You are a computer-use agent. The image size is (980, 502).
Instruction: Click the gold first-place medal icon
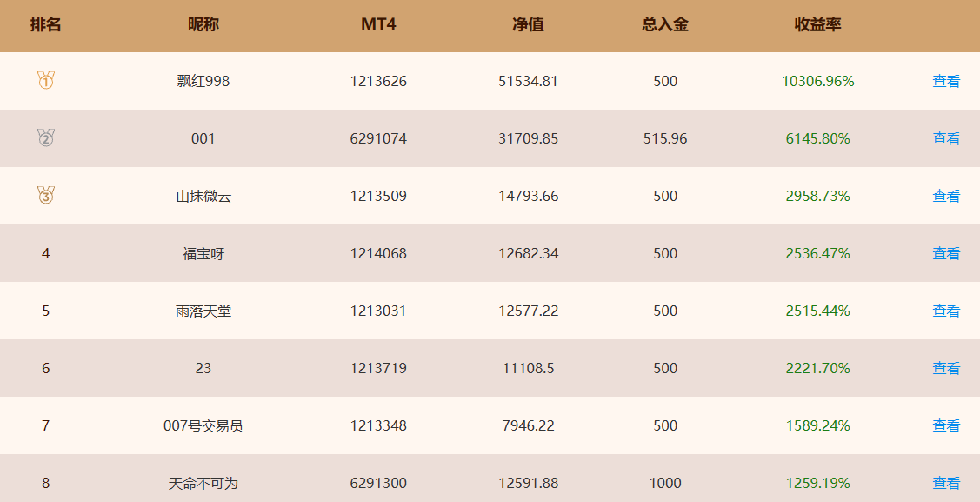coord(45,80)
